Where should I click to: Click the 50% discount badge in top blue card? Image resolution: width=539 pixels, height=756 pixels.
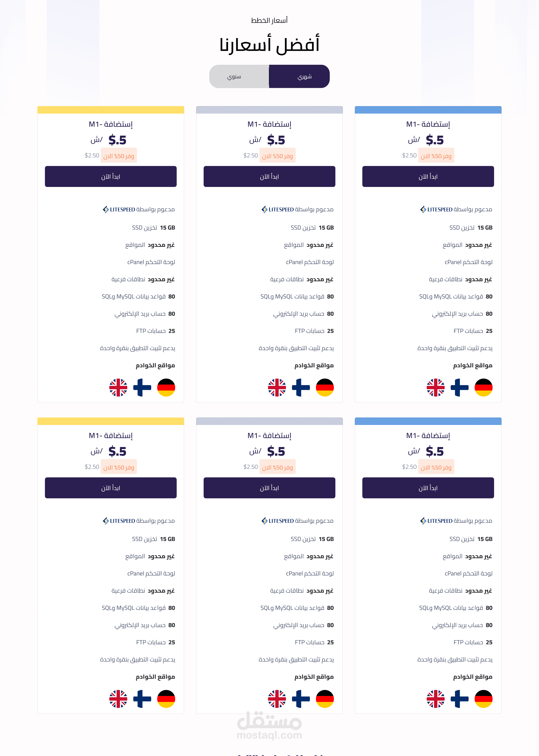pyautogui.click(x=436, y=156)
